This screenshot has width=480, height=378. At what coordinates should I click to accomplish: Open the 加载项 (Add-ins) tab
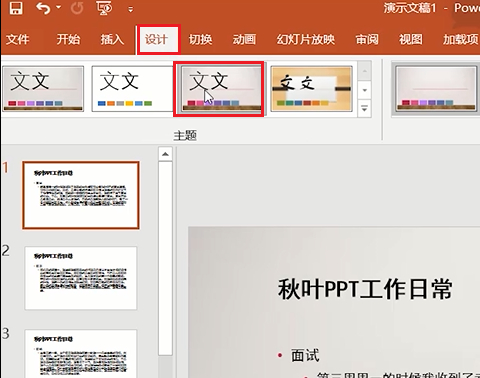click(x=461, y=40)
